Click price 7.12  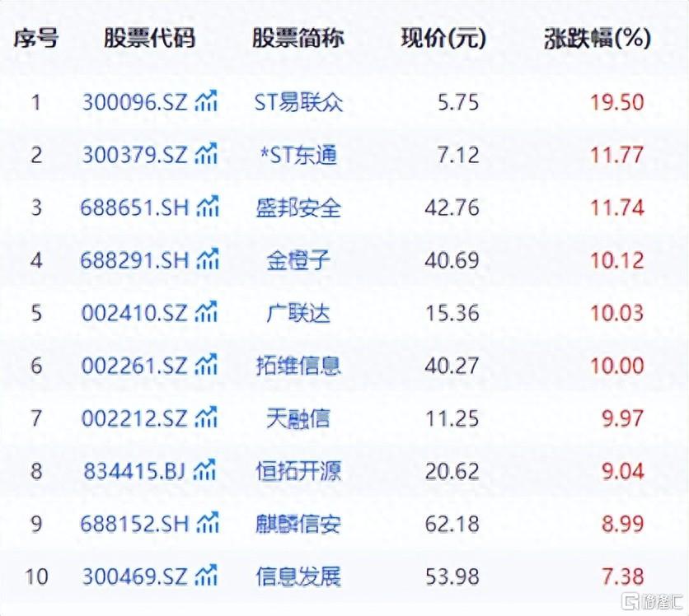458,155
